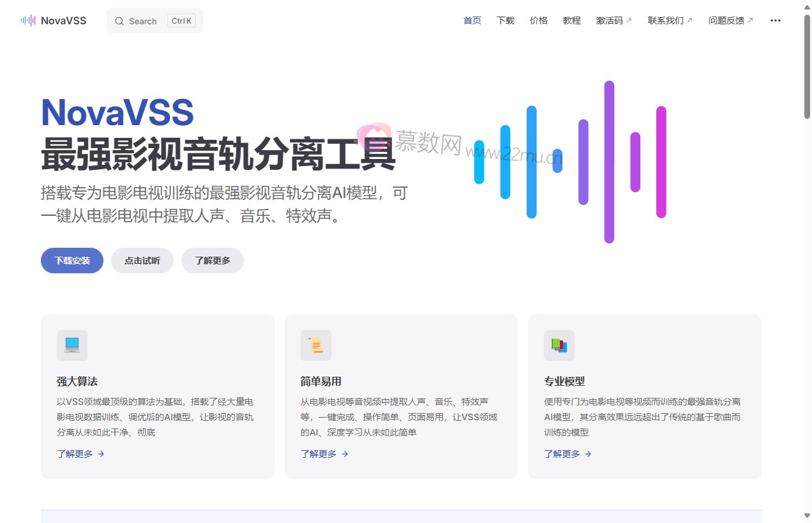Viewport: 812px width, 523px height.
Task: Go to the 首页 nav item
Action: click(x=472, y=20)
